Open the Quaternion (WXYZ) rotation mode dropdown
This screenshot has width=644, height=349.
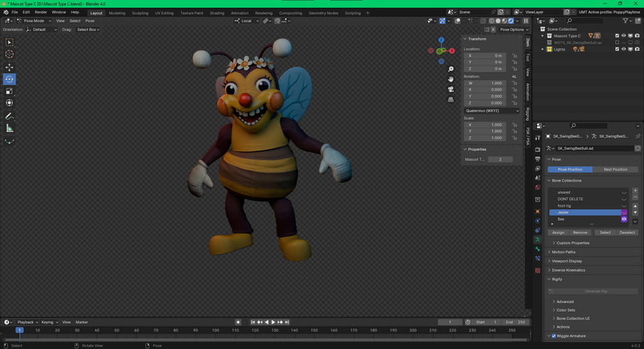(491, 111)
